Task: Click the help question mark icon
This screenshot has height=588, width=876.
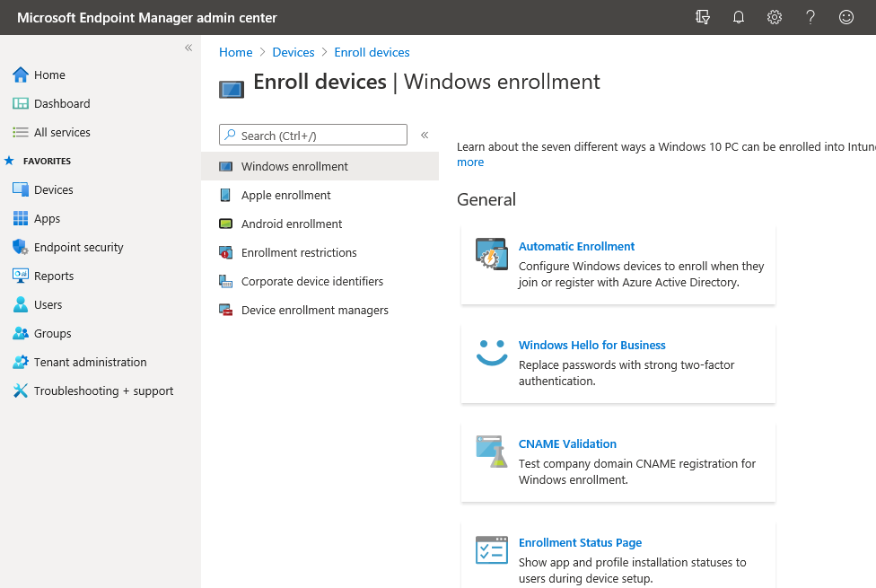Action: point(810,17)
